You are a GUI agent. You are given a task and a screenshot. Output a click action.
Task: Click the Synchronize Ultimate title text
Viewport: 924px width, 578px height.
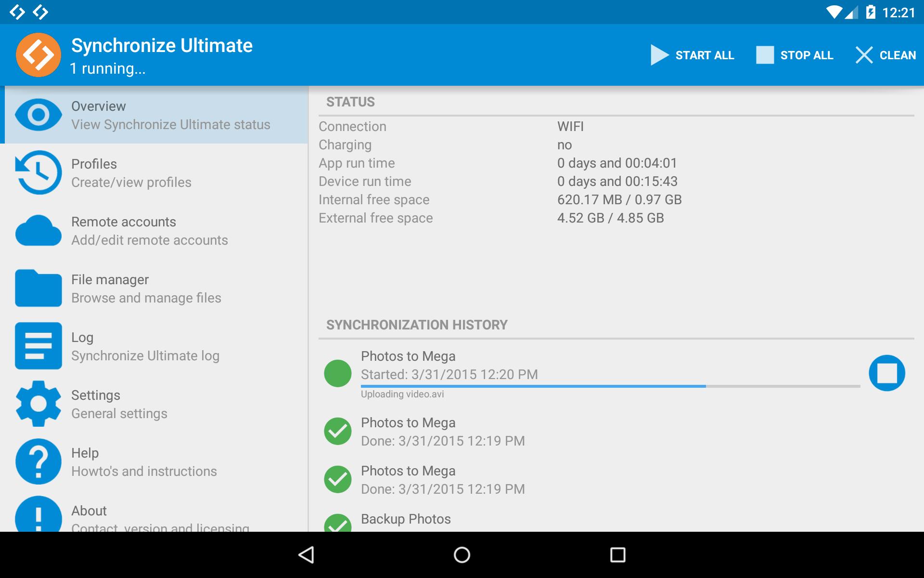coord(162,45)
